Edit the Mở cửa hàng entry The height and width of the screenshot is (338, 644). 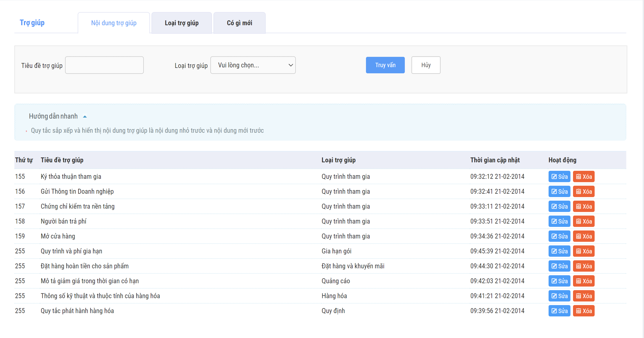[x=559, y=236]
